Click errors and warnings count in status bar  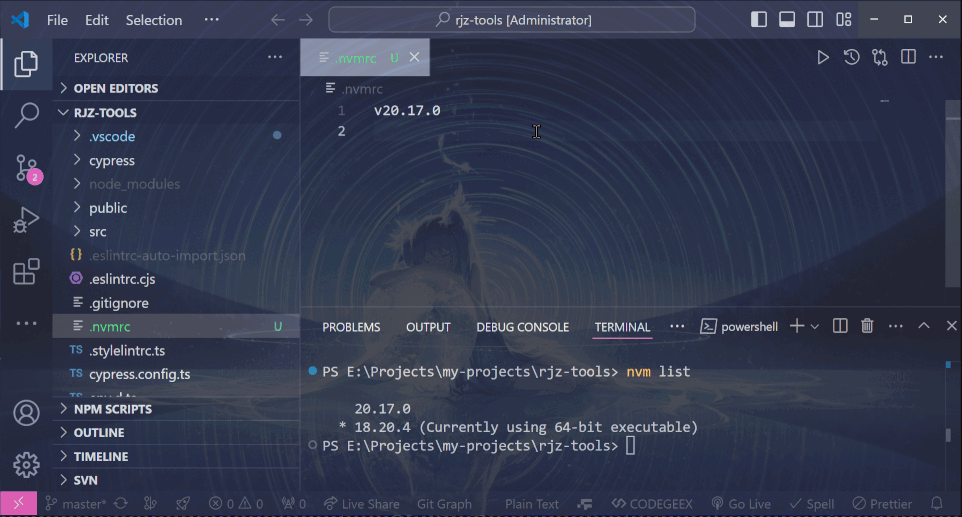click(236, 504)
